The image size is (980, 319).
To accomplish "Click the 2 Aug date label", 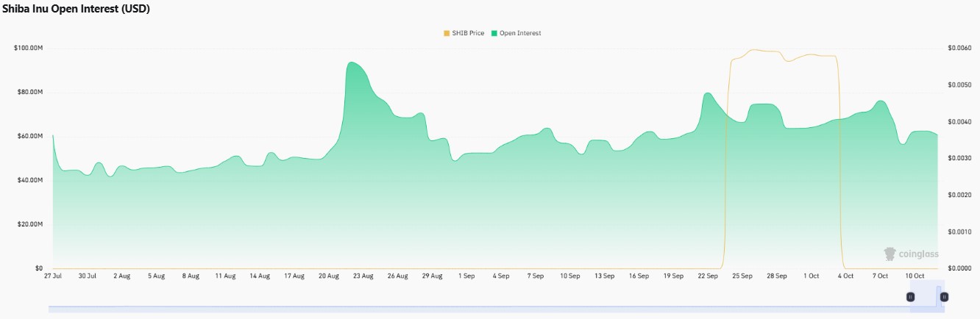I will 121,276.
